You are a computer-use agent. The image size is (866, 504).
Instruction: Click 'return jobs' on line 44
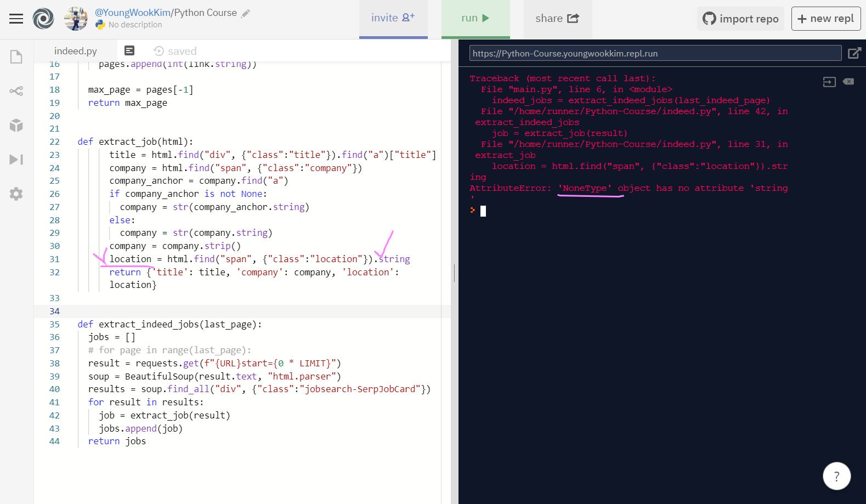(x=117, y=441)
